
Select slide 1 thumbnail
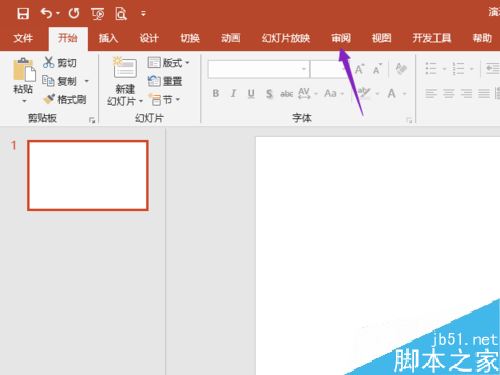pyautogui.click(x=88, y=175)
